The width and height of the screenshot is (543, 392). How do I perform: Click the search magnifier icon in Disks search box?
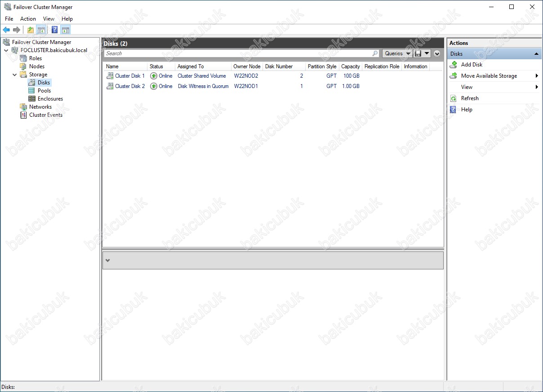pos(375,53)
